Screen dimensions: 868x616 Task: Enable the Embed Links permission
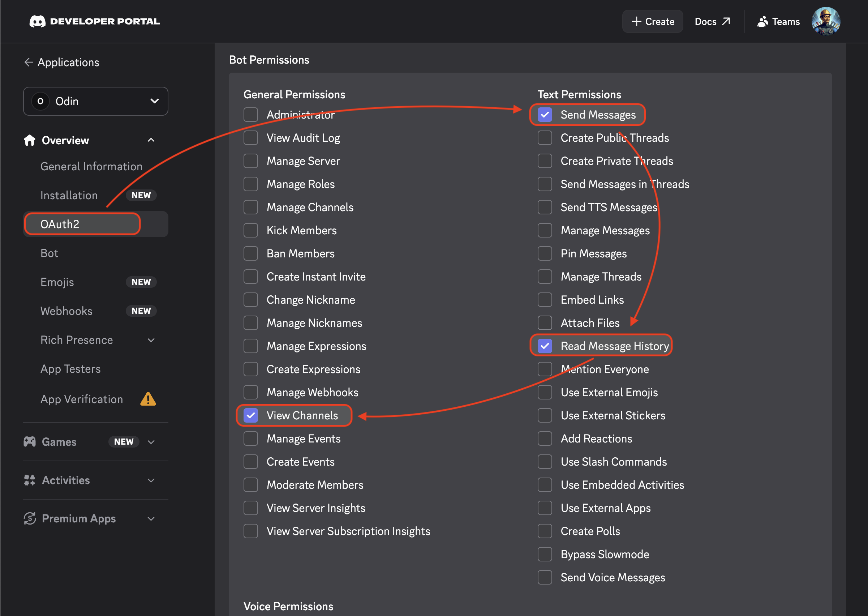pos(545,300)
